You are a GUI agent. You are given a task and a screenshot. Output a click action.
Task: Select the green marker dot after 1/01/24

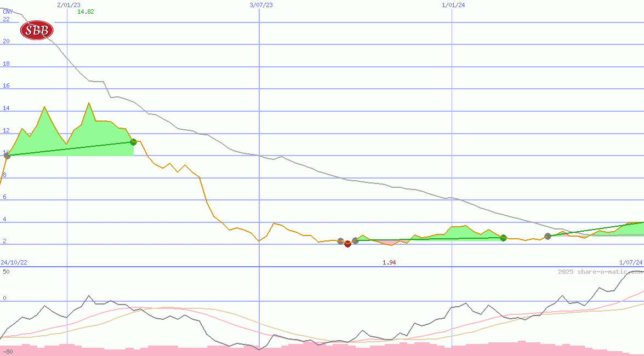[503, 238]
